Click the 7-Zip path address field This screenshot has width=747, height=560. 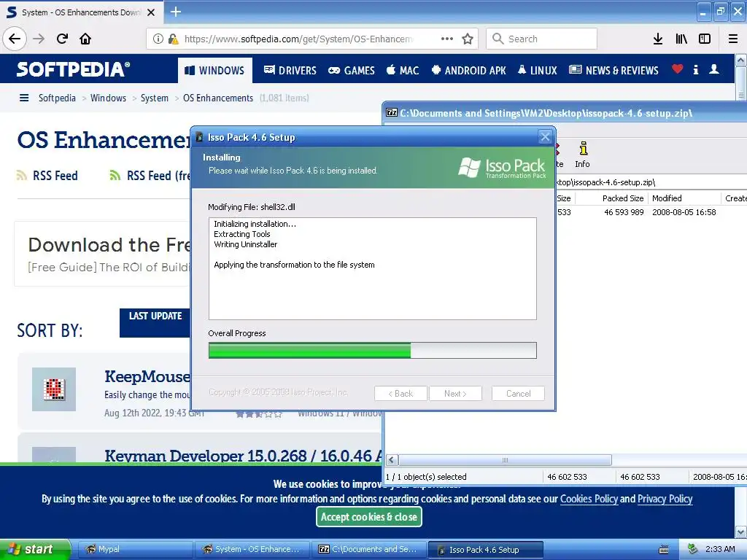[650, 182]
